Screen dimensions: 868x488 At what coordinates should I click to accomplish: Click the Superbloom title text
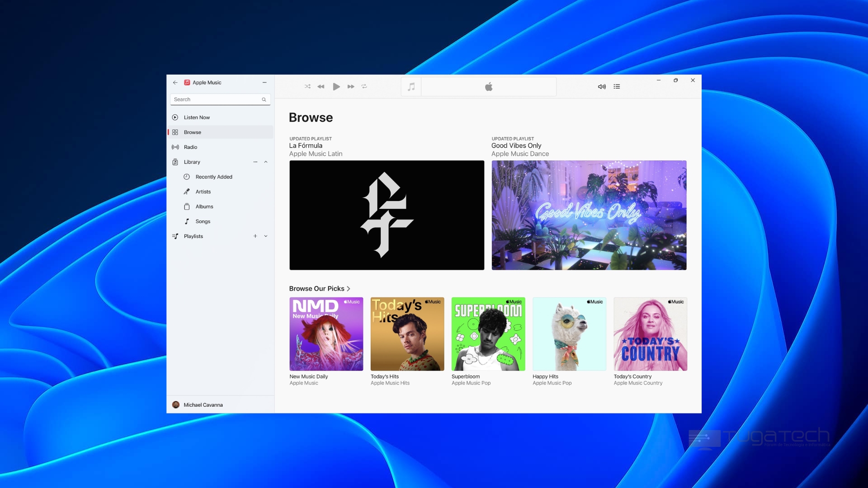466,376
